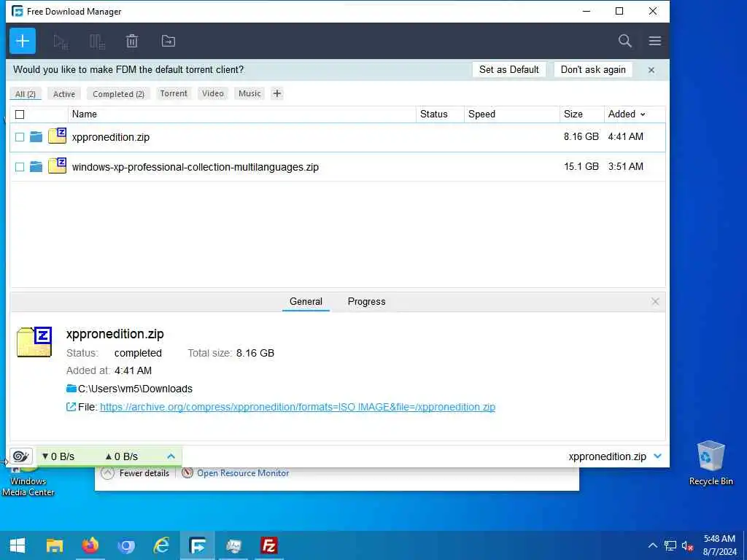The width and height of the screenshot is (747, 560).
Task: Open File Explorer from the taskbar
Action: (54, 545)
